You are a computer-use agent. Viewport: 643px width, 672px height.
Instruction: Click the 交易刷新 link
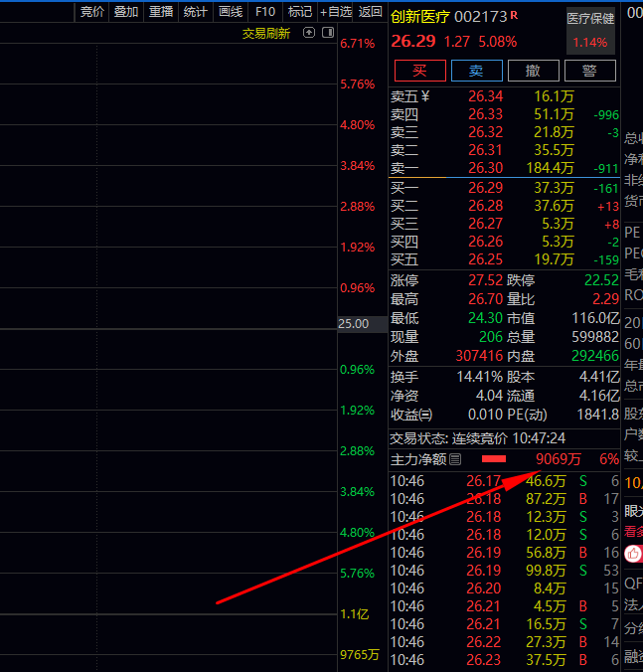pos(266,33)
